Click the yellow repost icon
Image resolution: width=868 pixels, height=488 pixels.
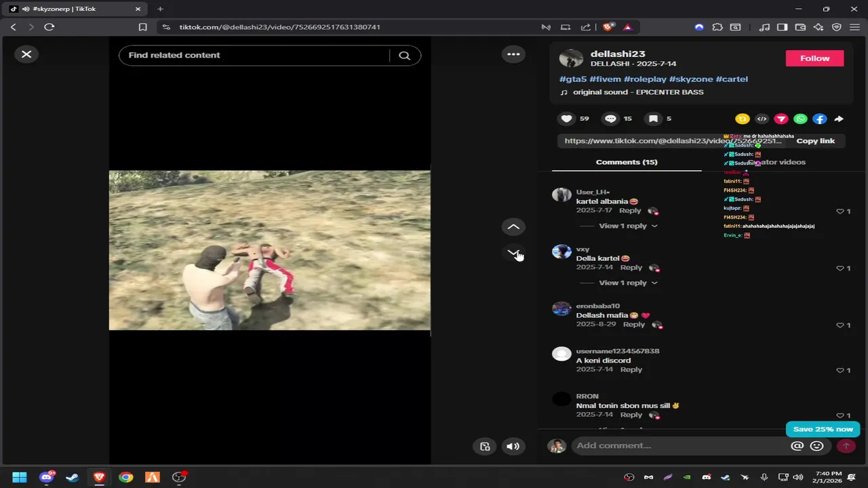coord(743,119)
